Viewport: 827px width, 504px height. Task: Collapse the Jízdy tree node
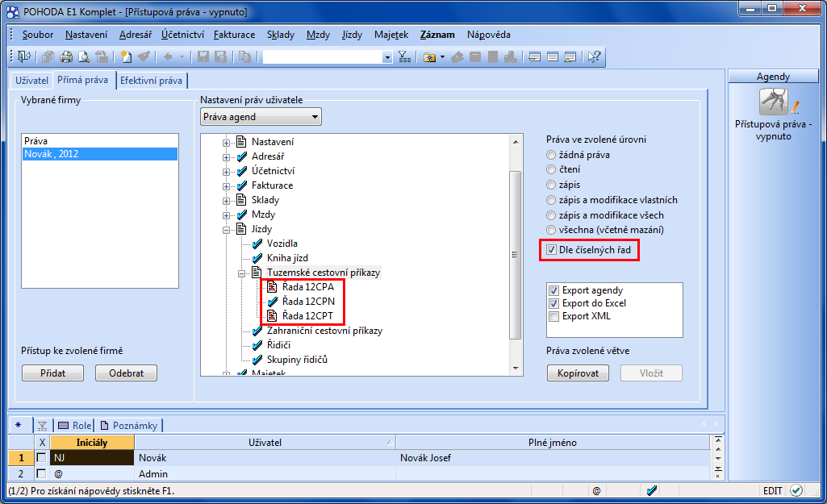226,230
